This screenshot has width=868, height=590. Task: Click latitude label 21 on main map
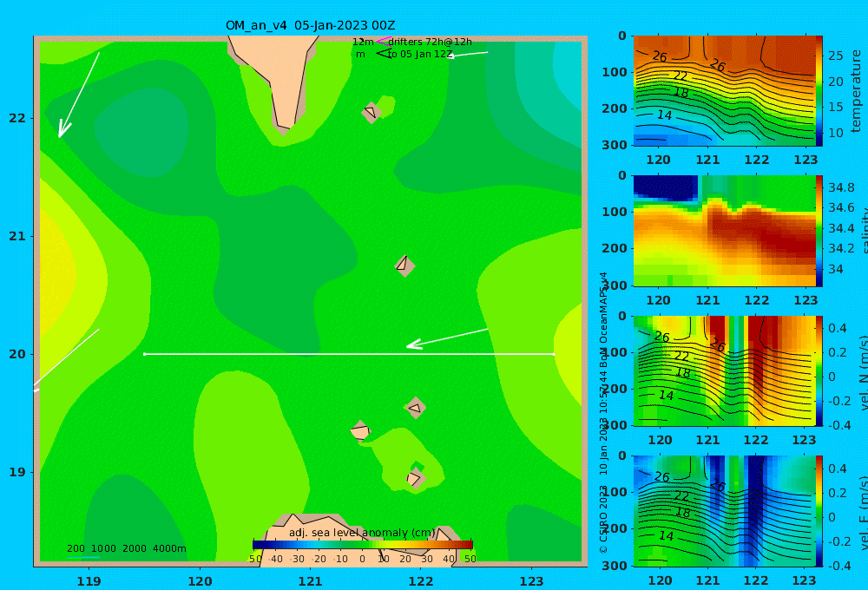[x=17, y=236]
